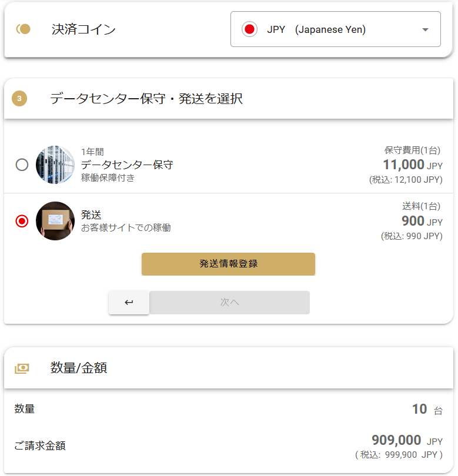
Task: Click the money bill icon beside 数量/金額
Action: pyautogui.click(x=22, y=368)
